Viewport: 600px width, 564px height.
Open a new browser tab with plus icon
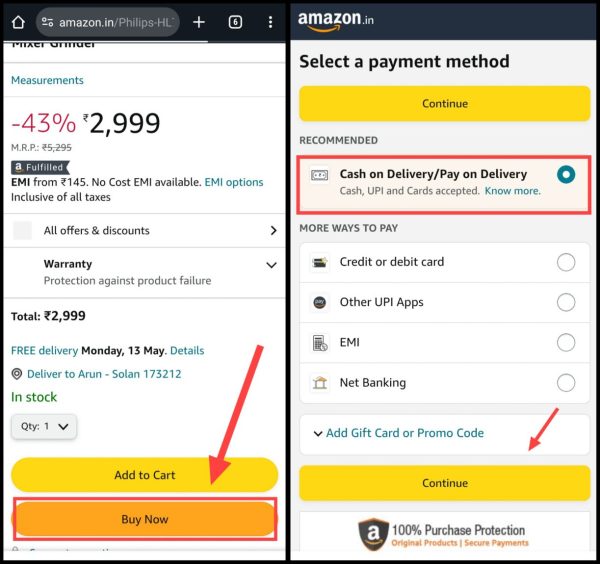[199, 22]
